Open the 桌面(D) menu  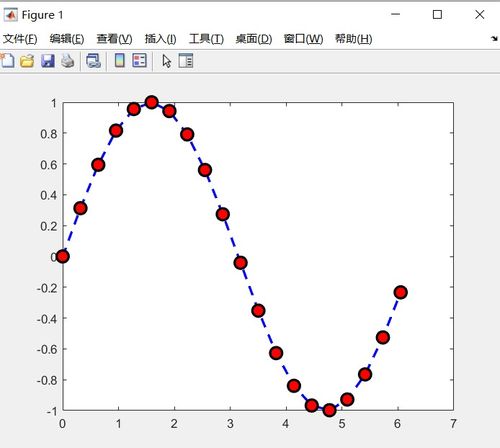pyautogui.click(x=254, y=39)
